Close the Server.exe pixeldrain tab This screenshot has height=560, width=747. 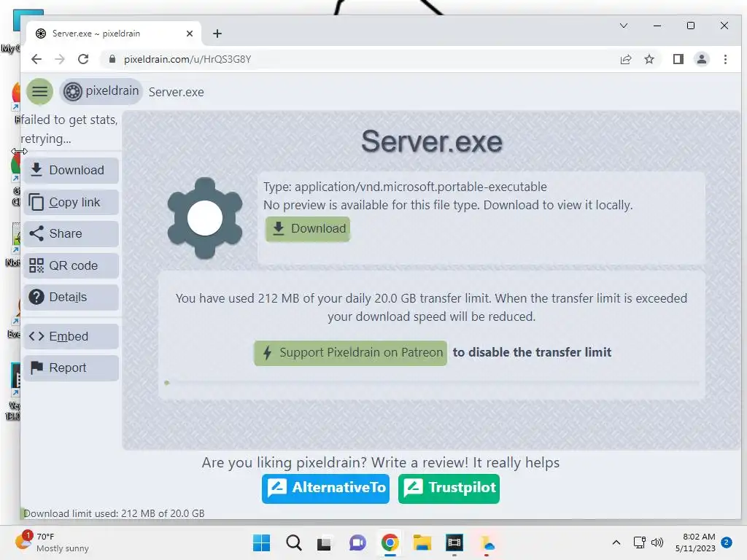(x=190, y=34)
